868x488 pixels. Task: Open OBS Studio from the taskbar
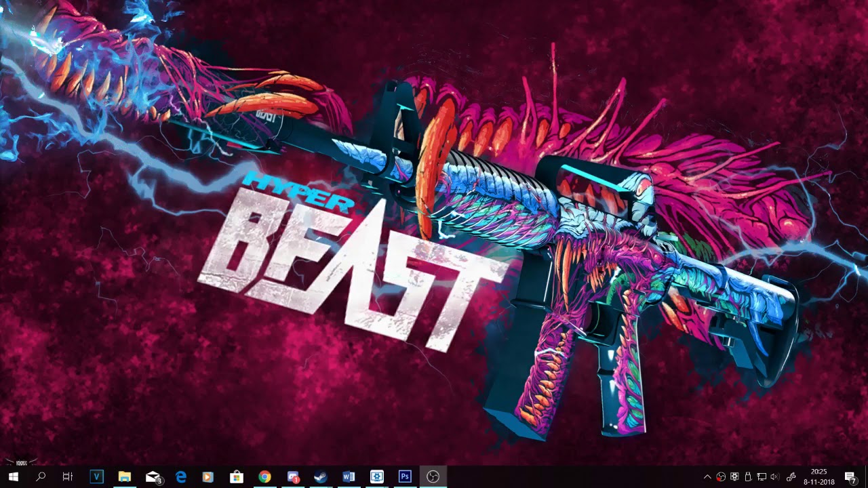click(434, 476)
